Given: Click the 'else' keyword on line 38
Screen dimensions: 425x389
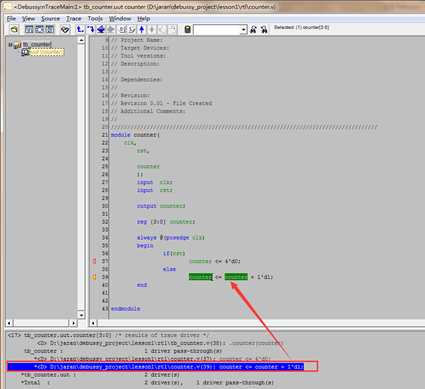Looking at the screenshot, I should click(x=169, y=269).
